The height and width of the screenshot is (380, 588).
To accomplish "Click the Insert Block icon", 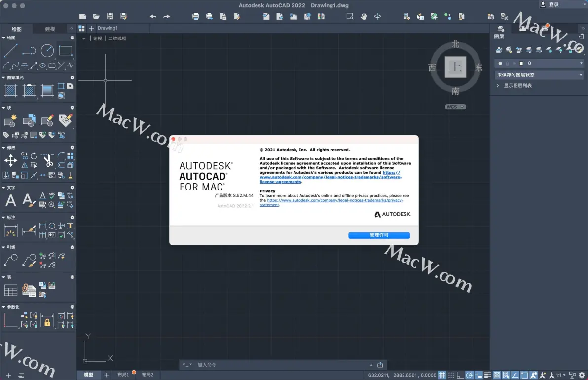I will click(x=29, y=120).
